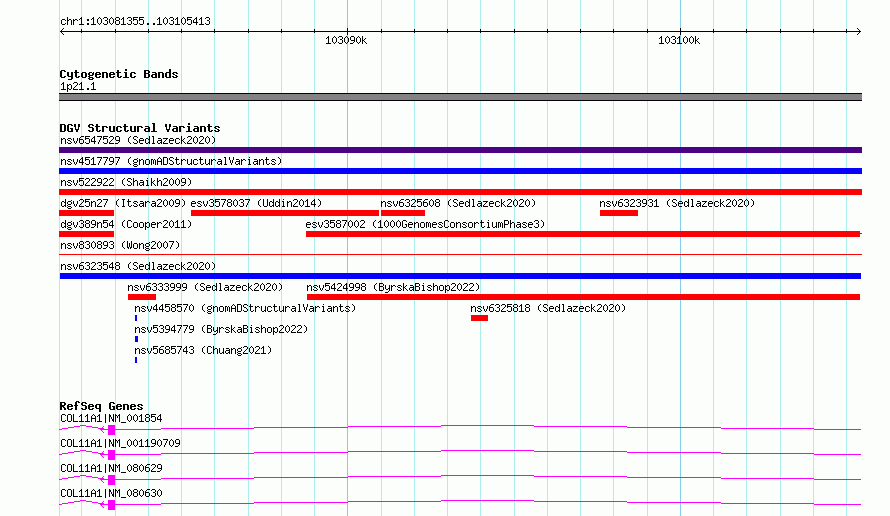
Task: Click the red dgv25n27 variant bar
Action: pyautogui.click(x=86, y=213)
